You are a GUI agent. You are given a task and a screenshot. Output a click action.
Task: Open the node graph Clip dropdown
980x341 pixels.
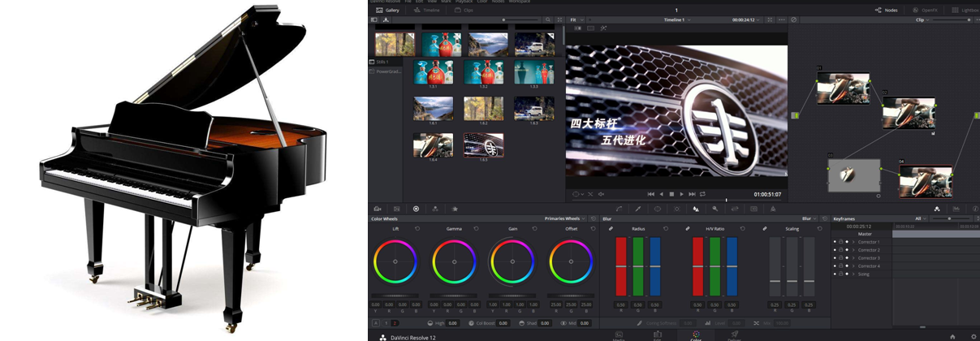point(922,19)
